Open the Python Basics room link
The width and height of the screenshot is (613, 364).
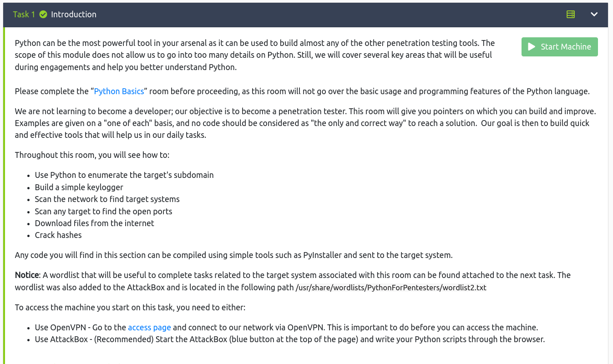coord(119,91)
